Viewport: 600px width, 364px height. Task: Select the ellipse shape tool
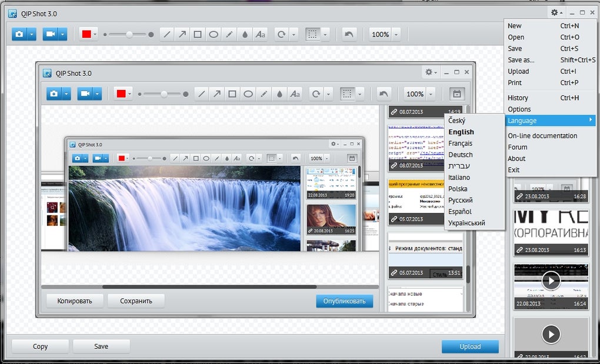click(214, 35)
